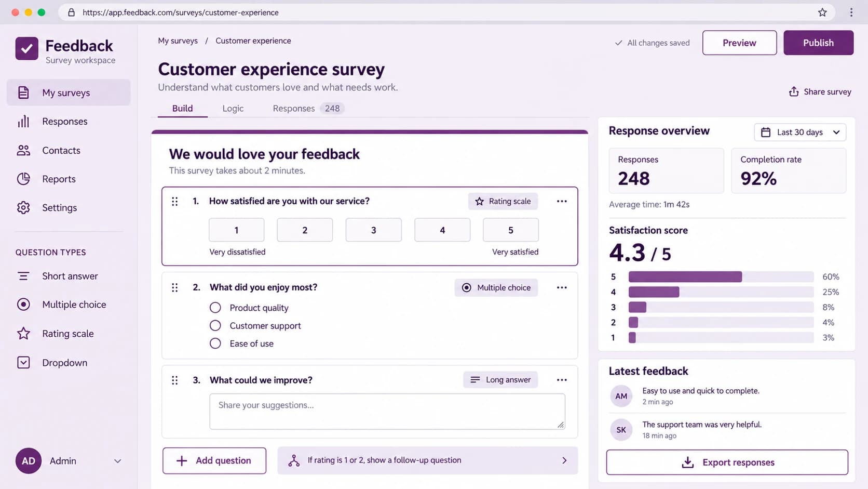Click the 5-star 60% satisfaction bar
Screen dimensions: 868x489
[x=721, y=276]
